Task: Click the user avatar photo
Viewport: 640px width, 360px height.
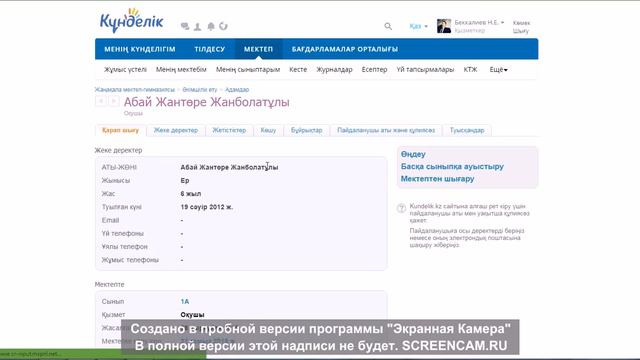Action: [x=444, y=26]
